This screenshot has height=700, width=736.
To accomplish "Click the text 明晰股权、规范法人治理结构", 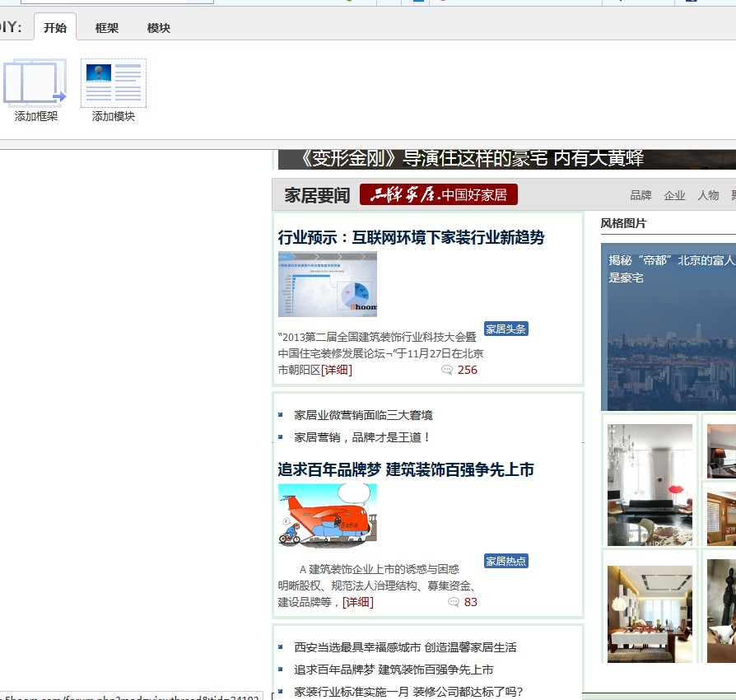I will coord(347,586).
